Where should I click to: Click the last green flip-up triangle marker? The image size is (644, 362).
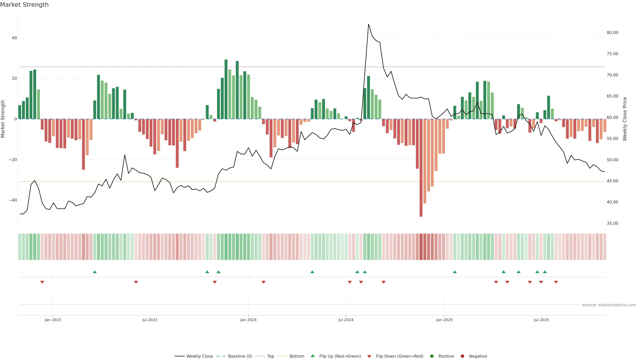point(545,272)
